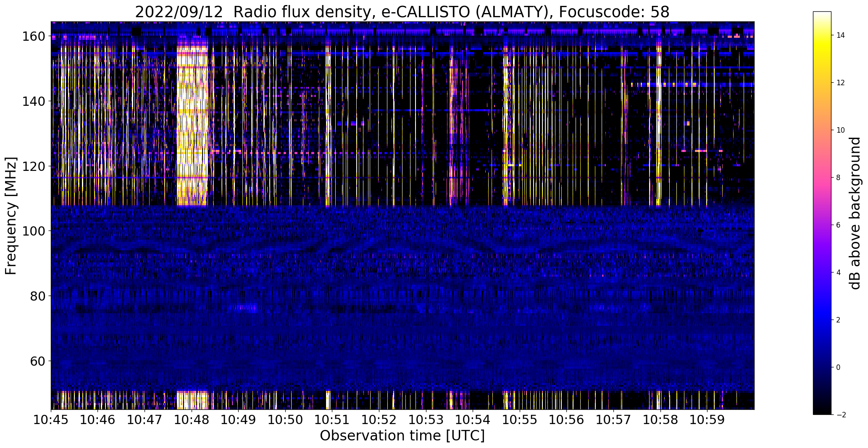Click the 'Observation time [UTC]' x-axis label
Viewport: 868px width, 448px height.
point(402,436)
